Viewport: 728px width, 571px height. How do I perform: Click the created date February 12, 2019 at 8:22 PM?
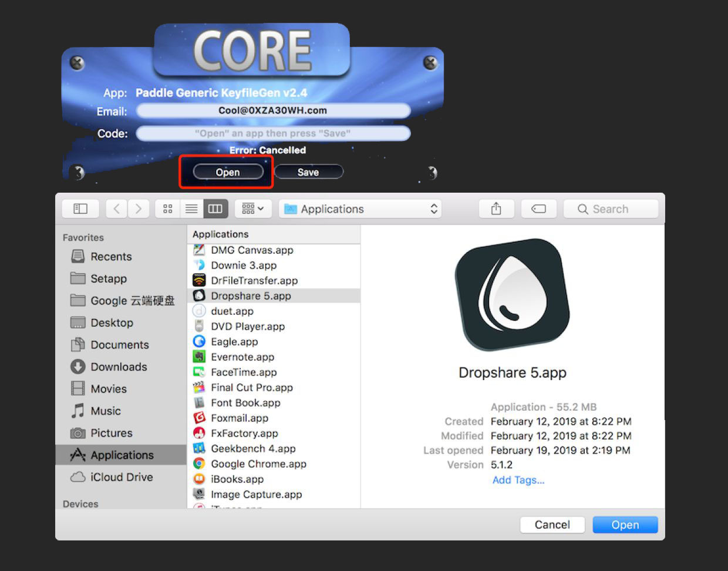pyautogui.click(x=561, y=421)
